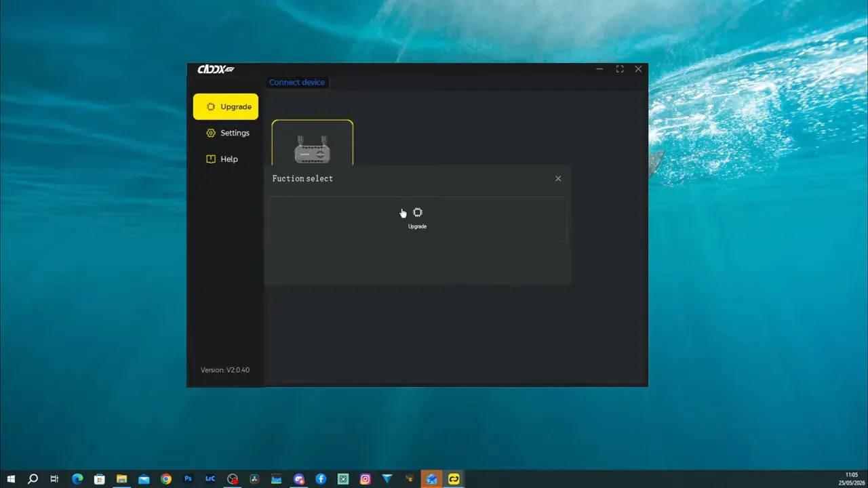
Task: Open the Mail app from the taskbar
Action: pos(144,479)
